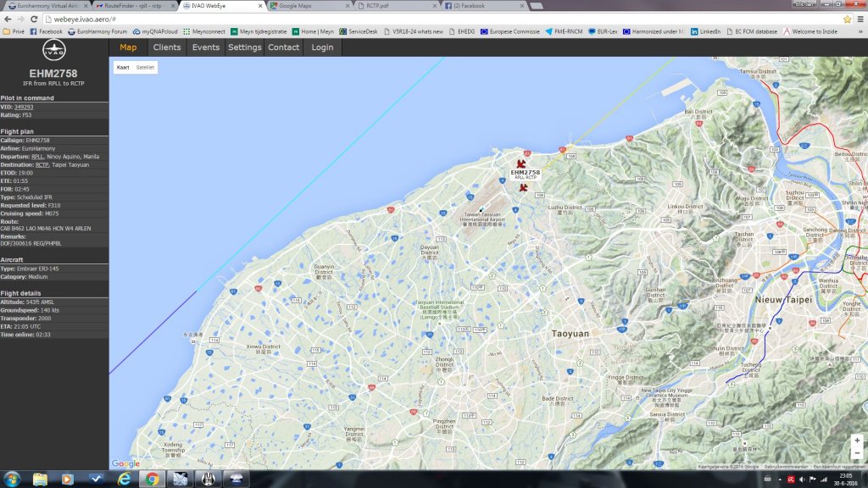The height and width of the screenshot is (488, 868).
Task: Switch to the RCTP.pdf browser tab
Action: [394, 5]
